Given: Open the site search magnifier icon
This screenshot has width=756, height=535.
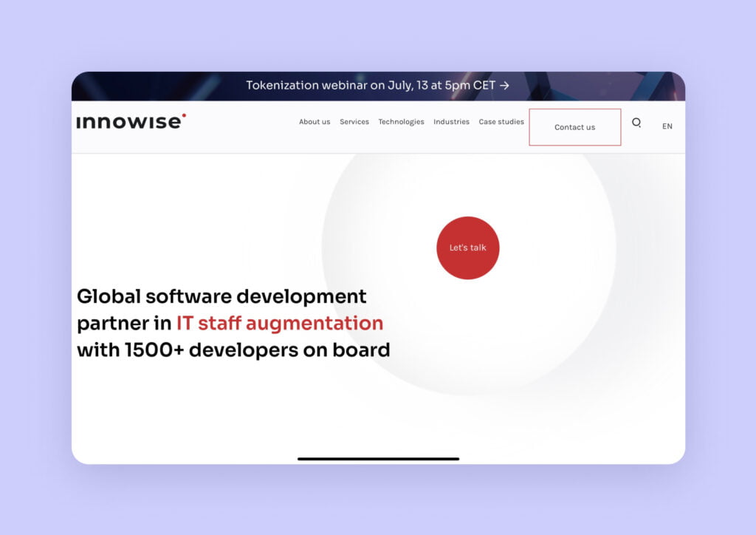Looking at the screenshot, I should coord(636,123).
